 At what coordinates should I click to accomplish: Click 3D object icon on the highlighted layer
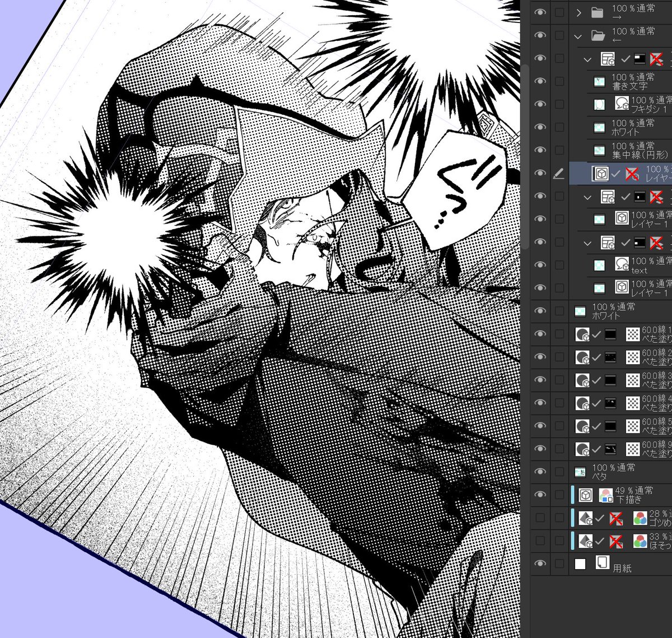click(x=601, y=174)
